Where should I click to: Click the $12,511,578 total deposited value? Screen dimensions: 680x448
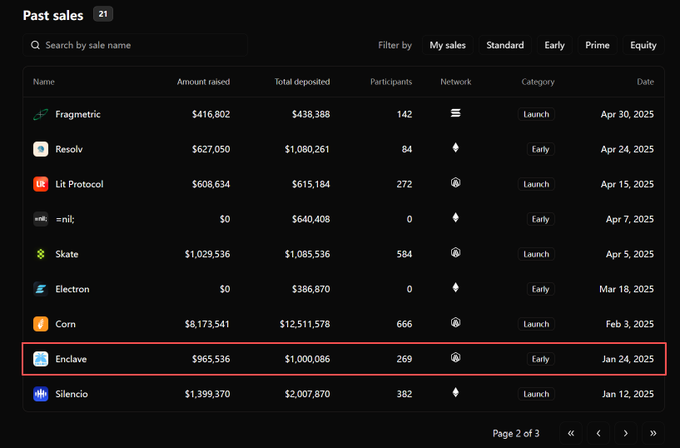click(x=305, y=324)
